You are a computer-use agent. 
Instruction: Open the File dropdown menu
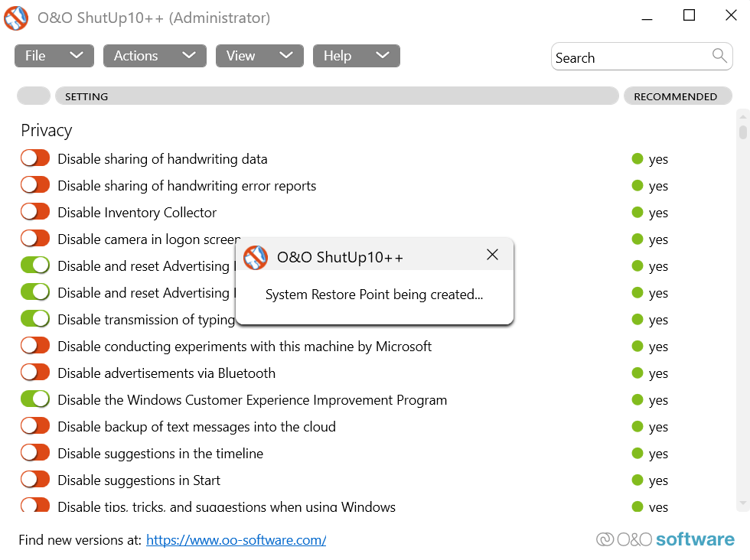tap(54, 56)
